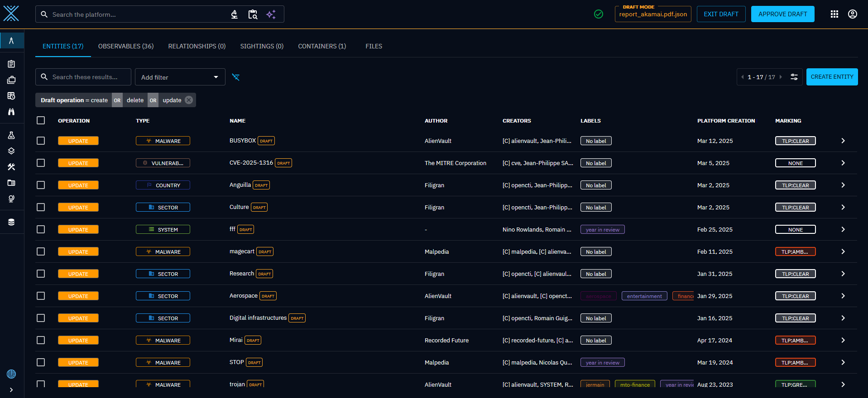Image resolution: width=868 pixels, height=398 pixels.
Task: Switch to the Observables (36) tab
Action: pos(126,46)
